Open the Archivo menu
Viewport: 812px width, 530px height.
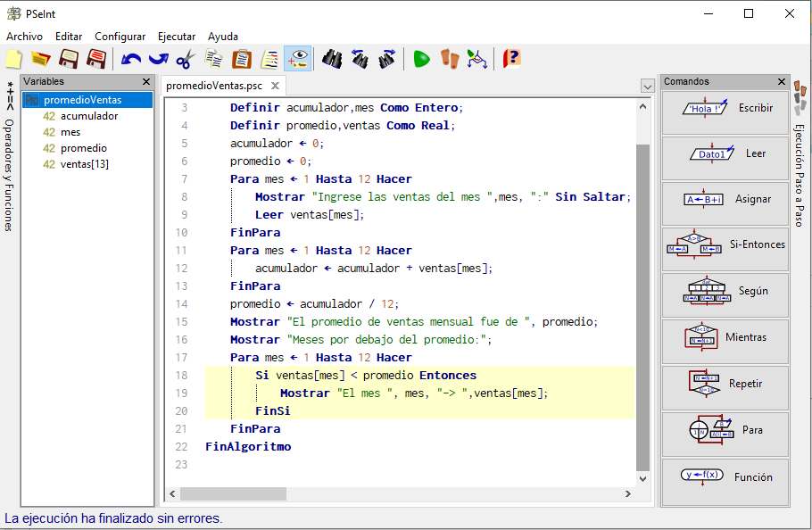coord(24,37)
